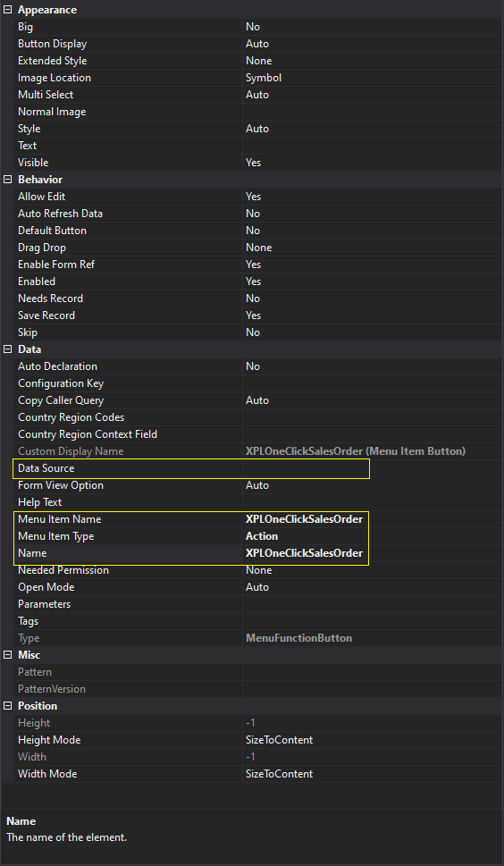This screenshot has height=866, width=504.
Task: Select the Data Source label
Action: [46, 468]
